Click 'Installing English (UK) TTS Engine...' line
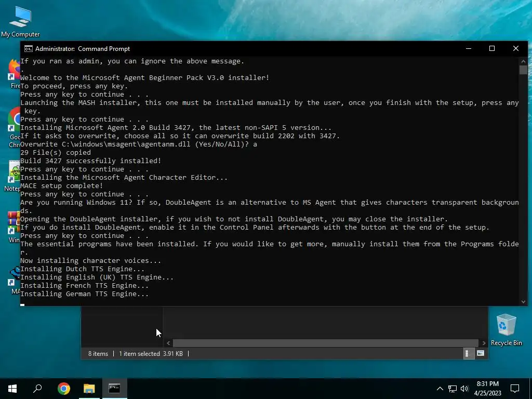The height and width of the screenshot is (399, 532). click(97, 277)
